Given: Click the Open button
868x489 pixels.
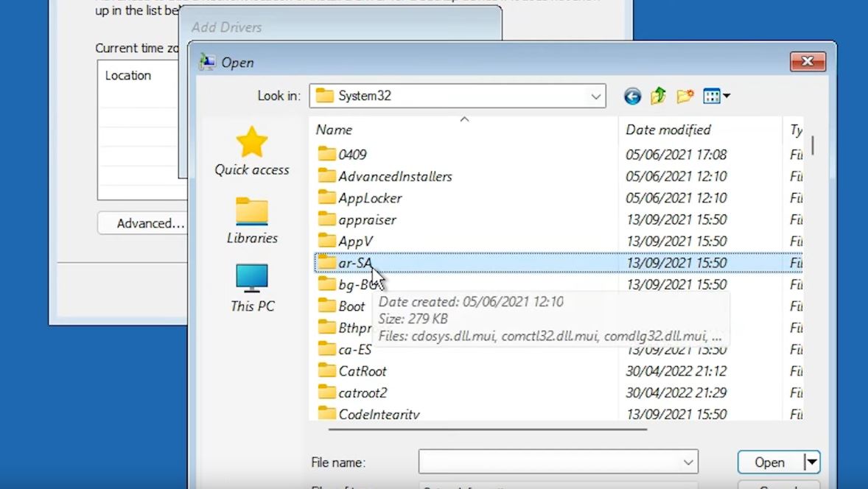Looking at the screenshot, I should tap(769, 462).
